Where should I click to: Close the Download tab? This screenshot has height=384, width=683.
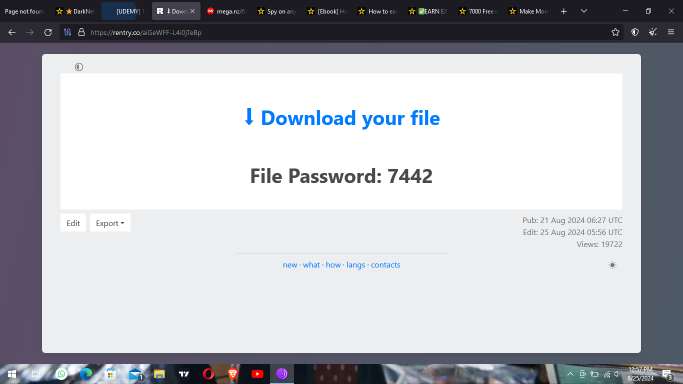pos(193,11)
